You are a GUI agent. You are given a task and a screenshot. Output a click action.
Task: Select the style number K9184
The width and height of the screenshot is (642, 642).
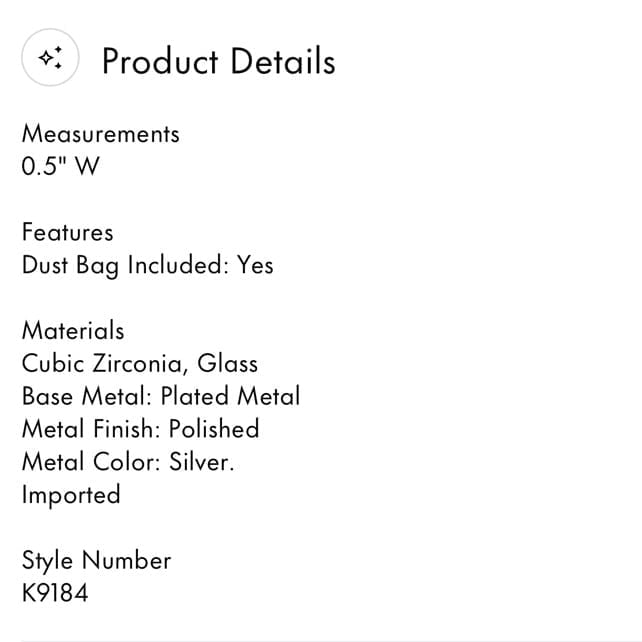pos(55,593)
